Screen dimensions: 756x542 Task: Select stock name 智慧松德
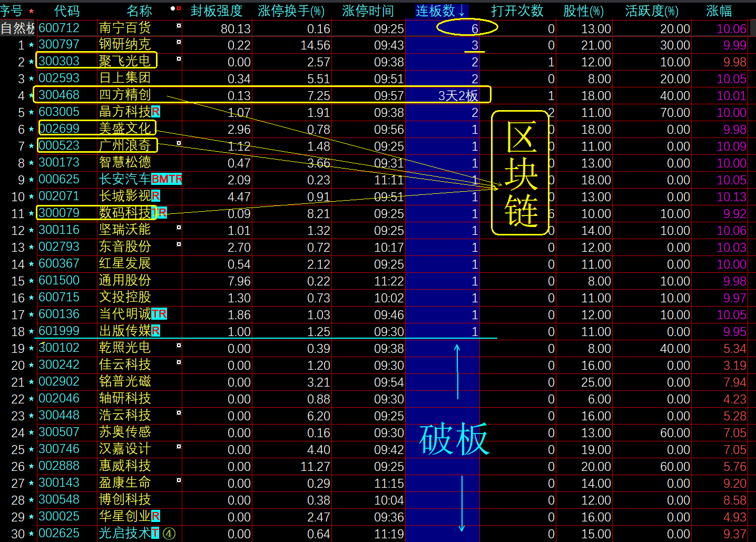125,162
